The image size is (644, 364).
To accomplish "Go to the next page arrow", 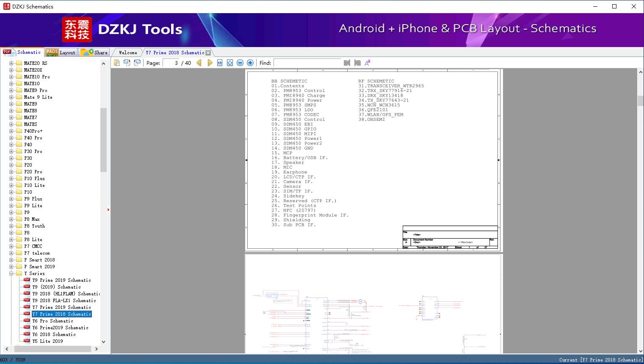I will 210,63.
